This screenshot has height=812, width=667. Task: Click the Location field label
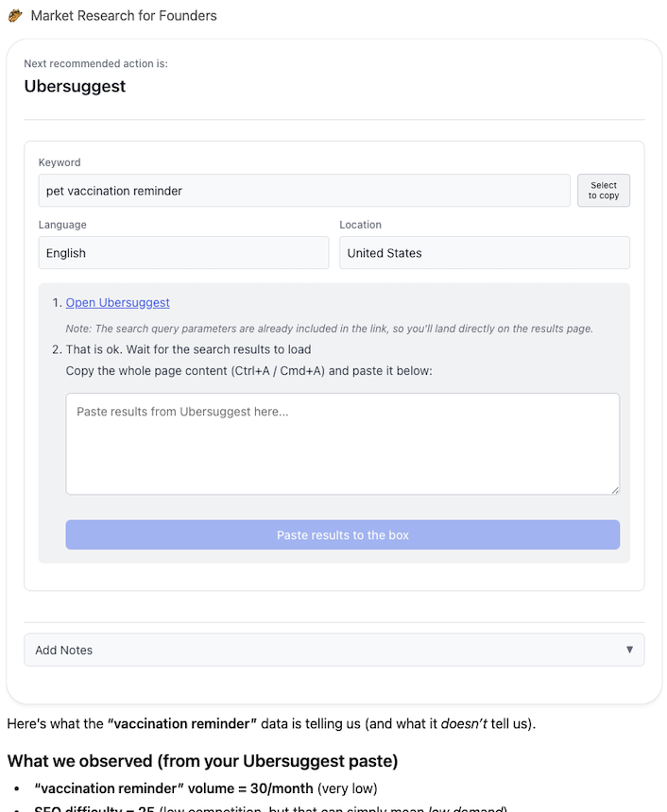pos(360,225)
